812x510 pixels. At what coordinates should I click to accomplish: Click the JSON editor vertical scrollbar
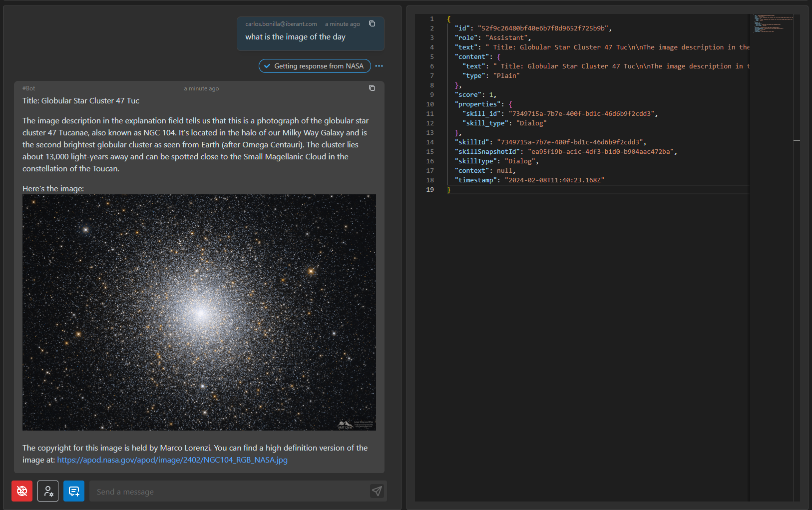coord(797,257)
